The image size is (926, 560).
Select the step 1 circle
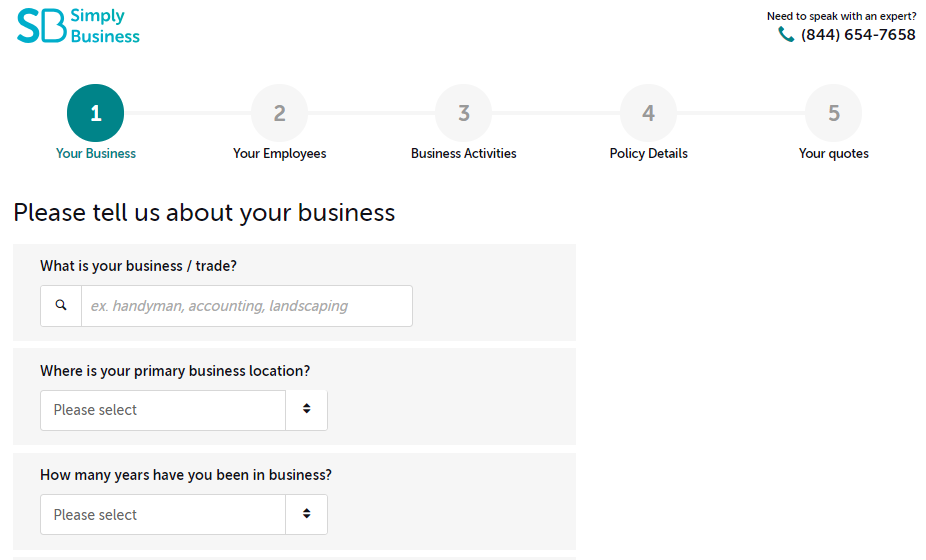[x=96, y=113]
